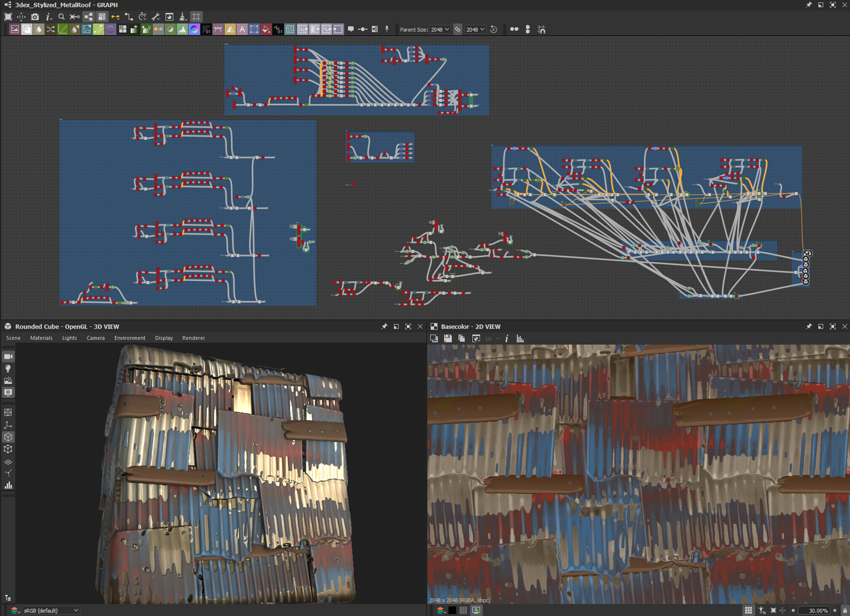This screenshot has height=616, width=850.
Task: Open the Camera menu
Action: (96, 338)
